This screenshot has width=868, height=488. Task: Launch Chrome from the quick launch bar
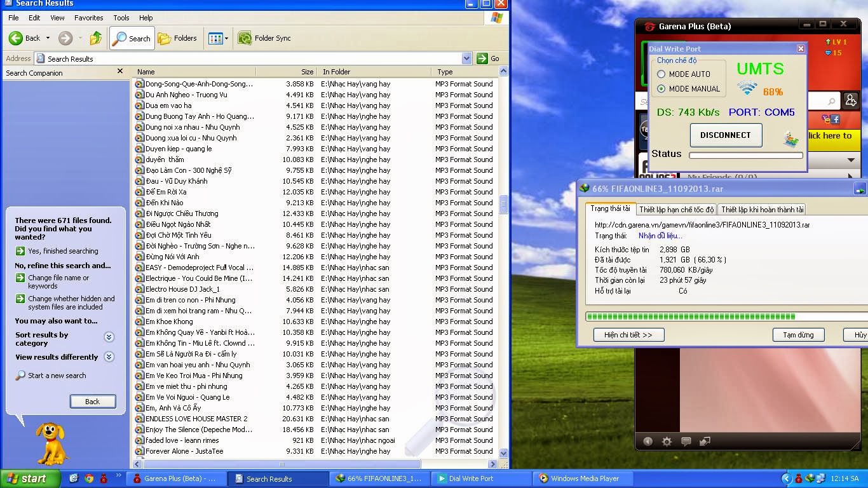[89, 478]
